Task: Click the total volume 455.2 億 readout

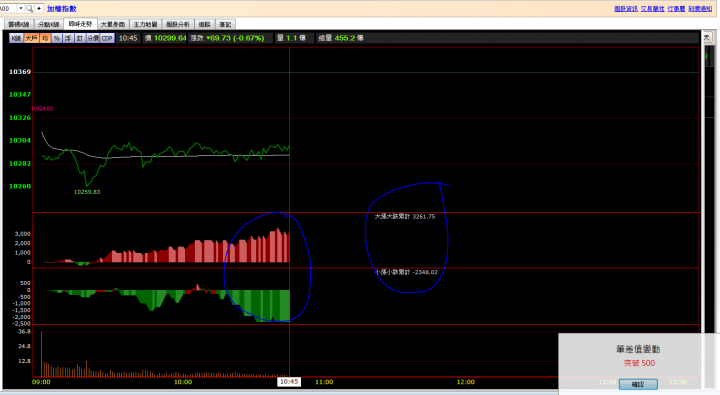Action: [x=341, y=38]
